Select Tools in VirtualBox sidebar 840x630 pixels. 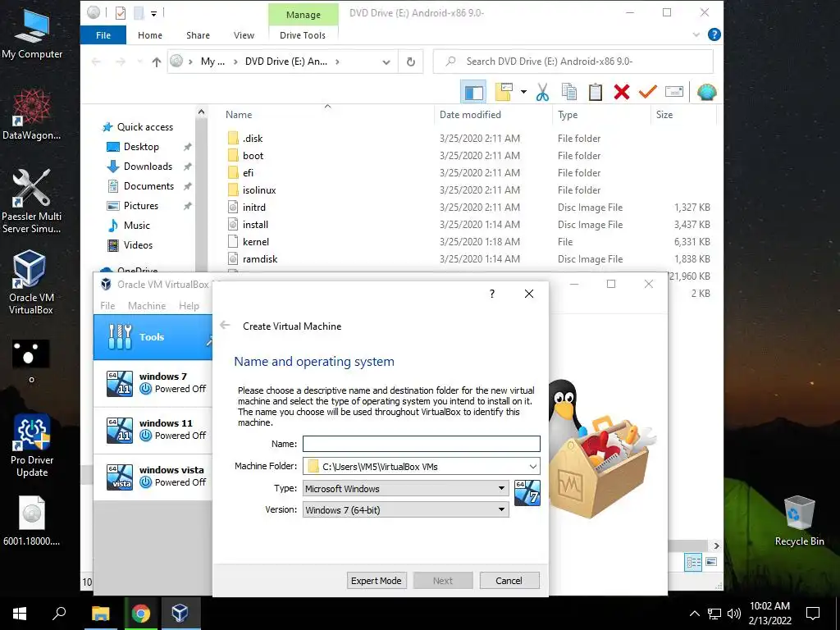tap(153, 337)
